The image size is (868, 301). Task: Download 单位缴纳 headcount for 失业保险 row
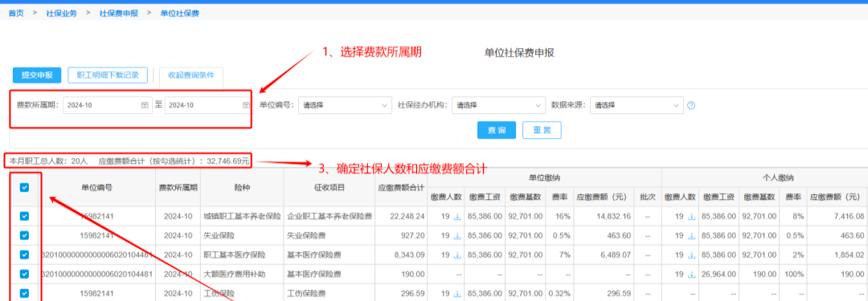pos(457,236)
